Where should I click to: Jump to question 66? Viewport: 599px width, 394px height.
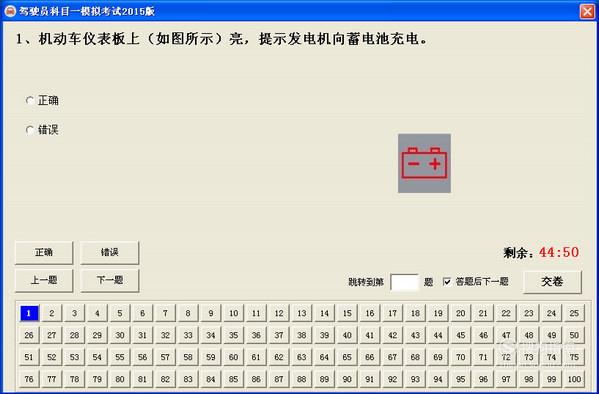click(x=369, y=357)
